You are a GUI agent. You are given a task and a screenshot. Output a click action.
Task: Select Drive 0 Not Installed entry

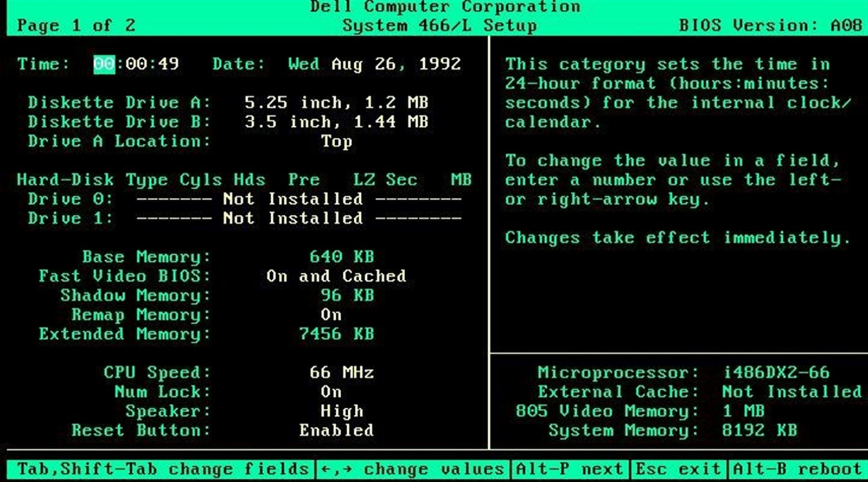pos(299,199)
